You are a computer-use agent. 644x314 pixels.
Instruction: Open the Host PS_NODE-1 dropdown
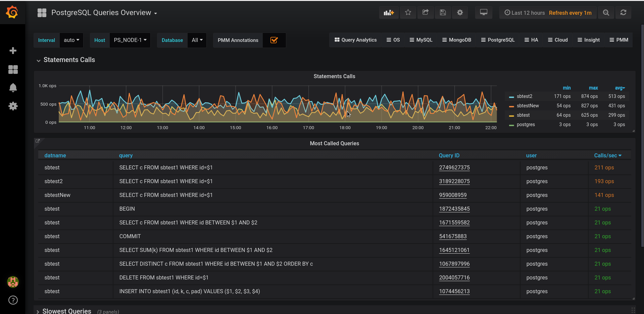point(130,40)
